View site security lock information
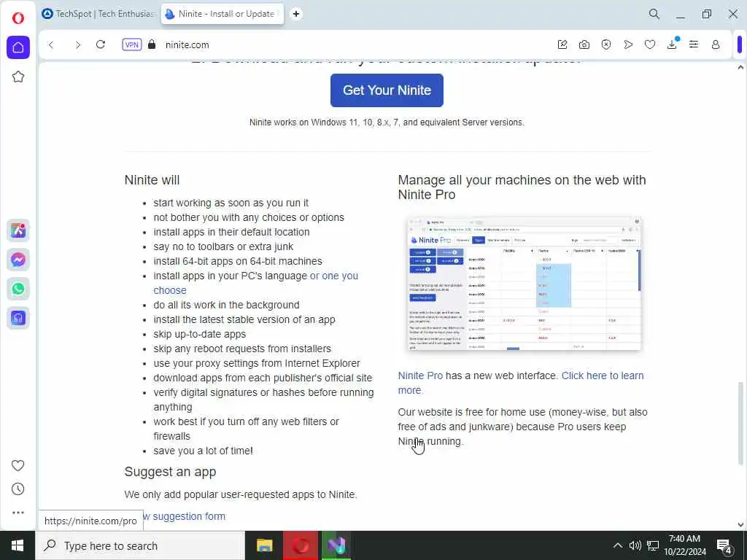Screen dimensions: 747x560 [x=152, y=44]
